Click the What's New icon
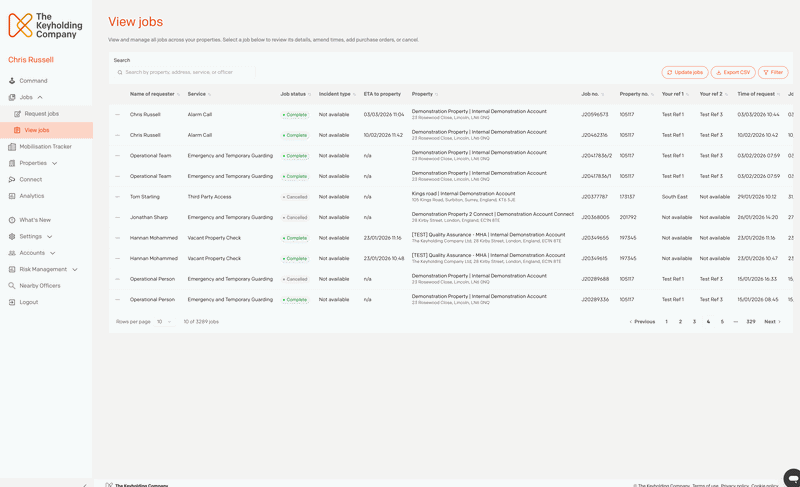800x487 pixels. (x=12, y=220)
